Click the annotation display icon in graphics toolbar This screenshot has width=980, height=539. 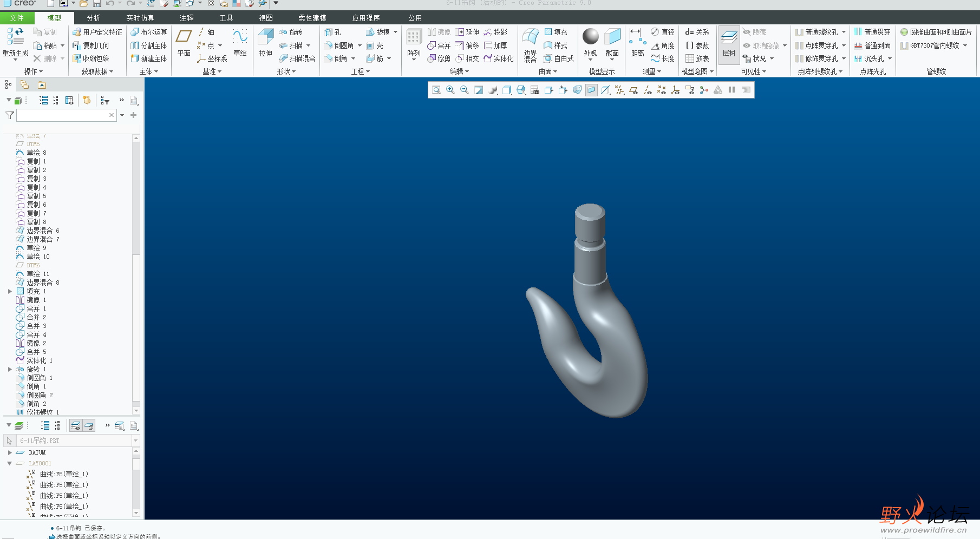[x=690, y=90]
